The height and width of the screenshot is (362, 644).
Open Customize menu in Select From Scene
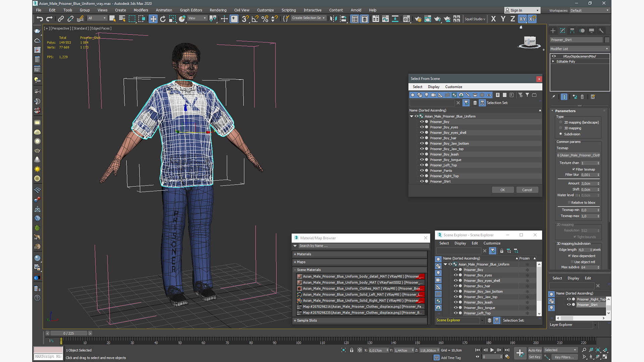(453, 87)
